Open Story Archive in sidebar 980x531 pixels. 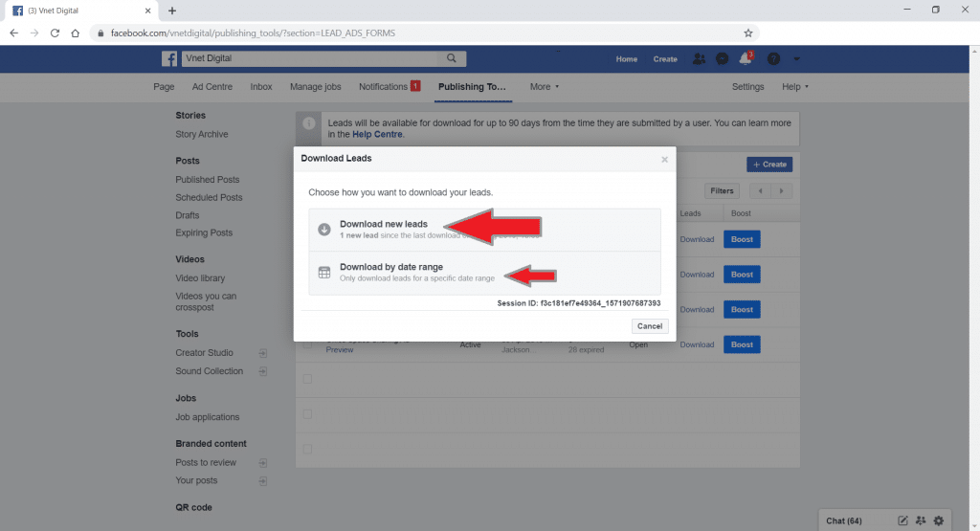point(202,134)
